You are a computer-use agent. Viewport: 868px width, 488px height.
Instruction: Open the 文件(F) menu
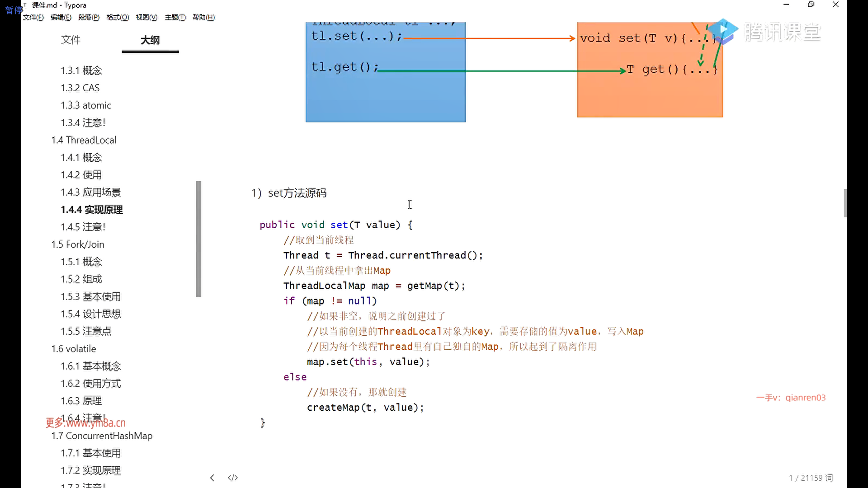(33, 17)
